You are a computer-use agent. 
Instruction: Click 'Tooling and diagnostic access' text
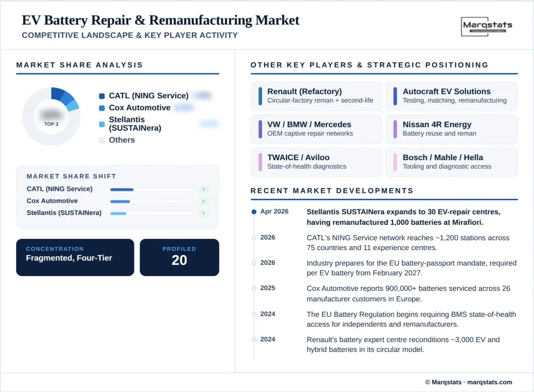tap(447, 166)
